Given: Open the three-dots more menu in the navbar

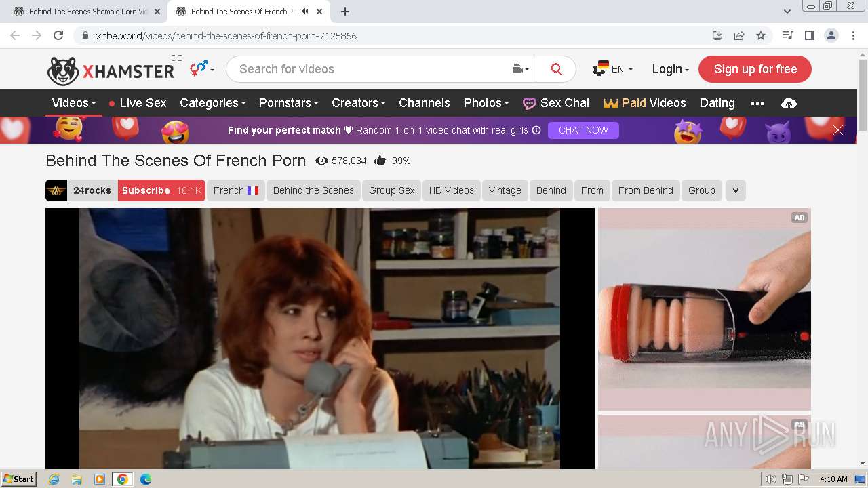Looking at the screenshot, I should point(757,103).
